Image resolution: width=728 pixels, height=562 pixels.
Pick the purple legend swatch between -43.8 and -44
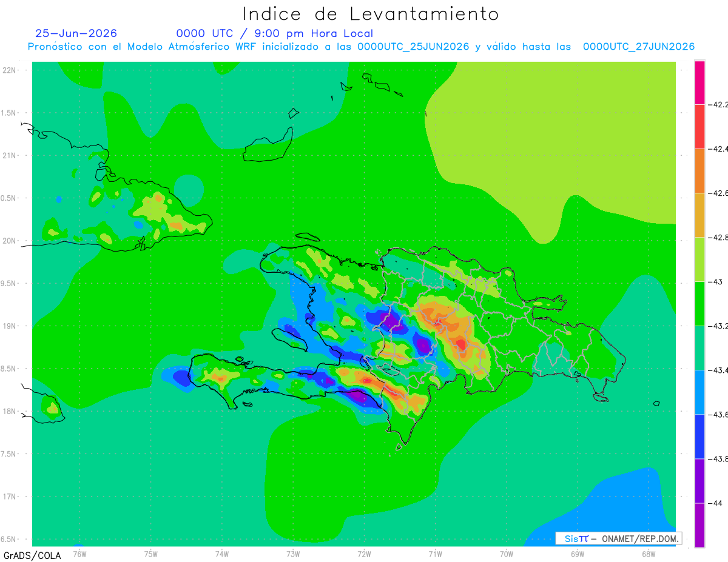pos(699,480)
